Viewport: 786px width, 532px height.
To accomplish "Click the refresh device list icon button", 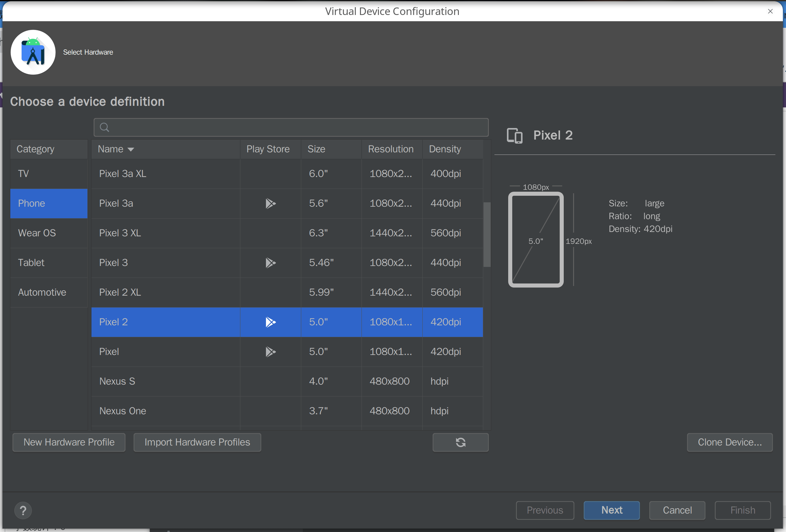I will (x=460, y=442).
